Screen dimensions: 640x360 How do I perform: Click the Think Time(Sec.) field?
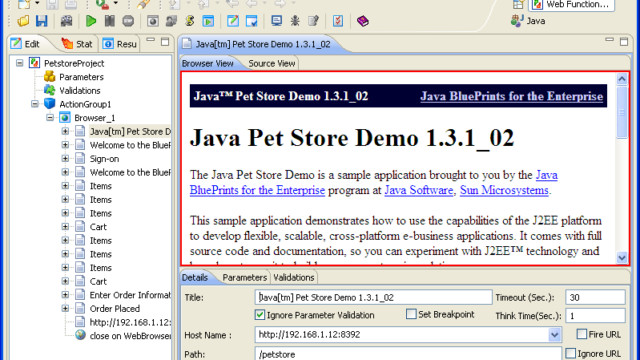coord(595,316)
